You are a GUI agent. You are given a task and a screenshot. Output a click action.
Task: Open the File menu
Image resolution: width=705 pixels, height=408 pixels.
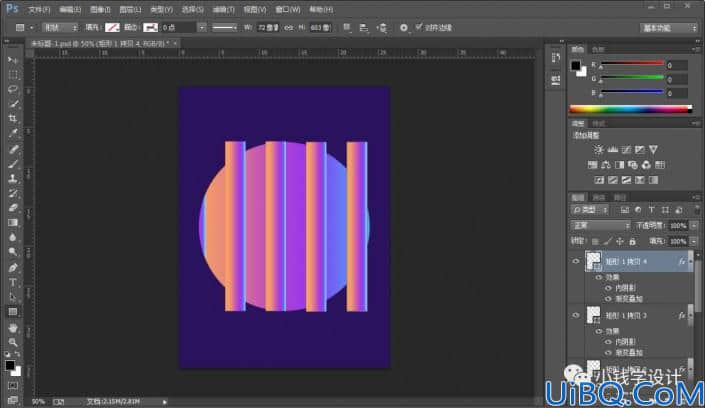tap(39, 9)
